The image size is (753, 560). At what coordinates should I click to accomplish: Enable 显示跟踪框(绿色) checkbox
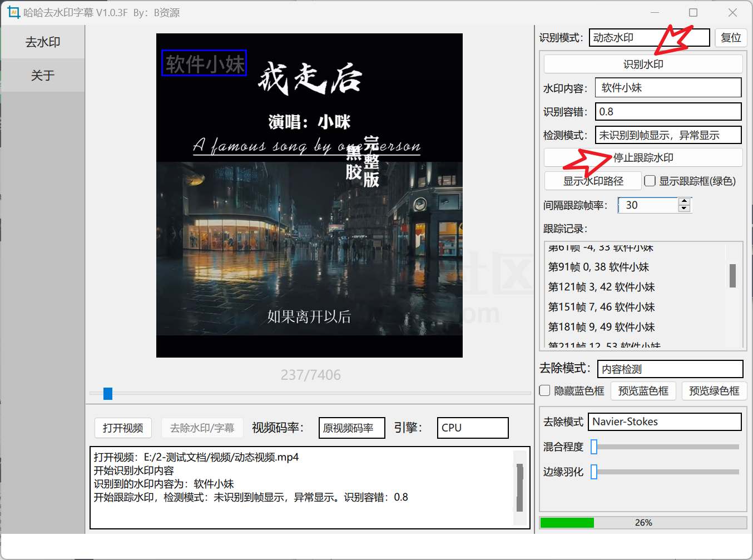pos(650,180)
